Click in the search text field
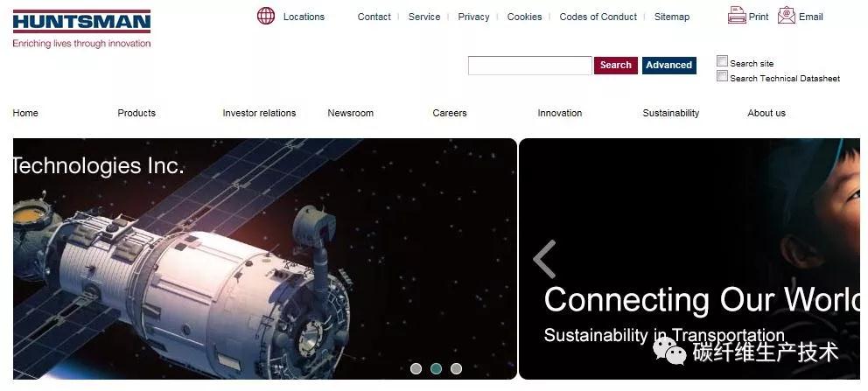This screenshot has width=868, height=391. [x=529, y=66]
